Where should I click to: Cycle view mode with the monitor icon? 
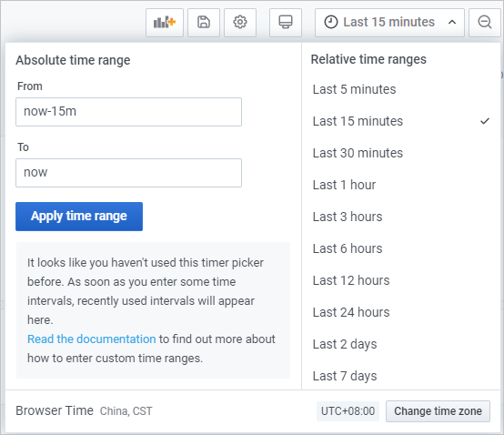(286, 23)
